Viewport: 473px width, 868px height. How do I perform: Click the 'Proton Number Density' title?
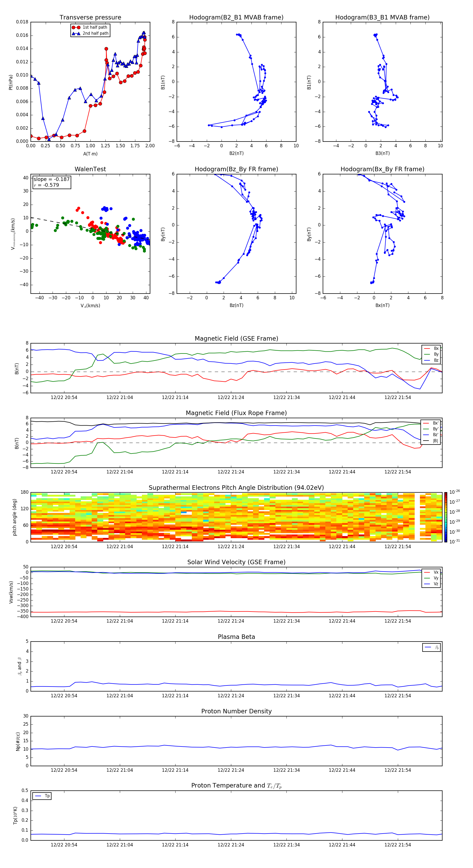coord(236,711)
